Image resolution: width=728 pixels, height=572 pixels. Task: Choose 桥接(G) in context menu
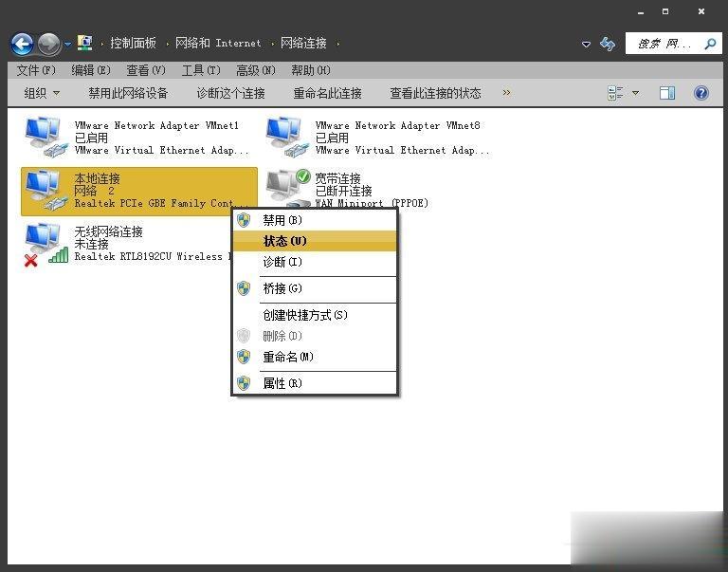pos(315,288)
